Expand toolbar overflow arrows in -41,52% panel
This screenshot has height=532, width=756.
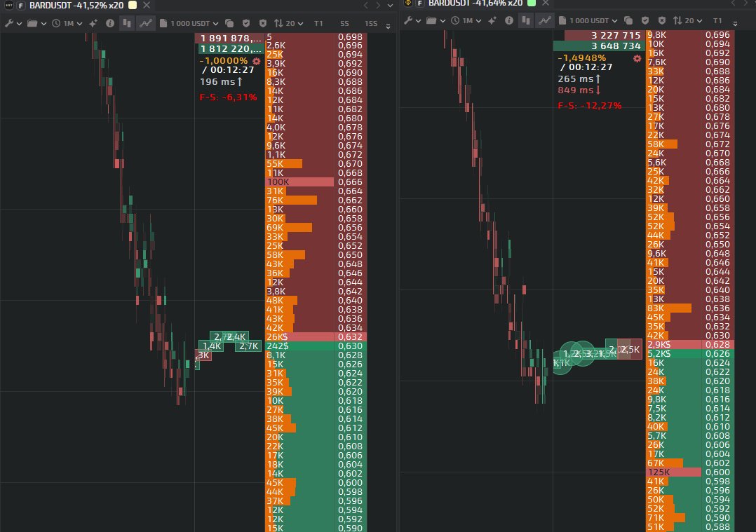pos(388,26)
